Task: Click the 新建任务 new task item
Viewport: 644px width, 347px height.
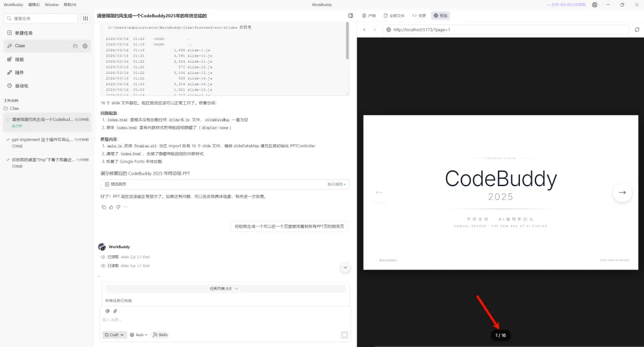Action: pyautogui.click(x=47, y=33)
